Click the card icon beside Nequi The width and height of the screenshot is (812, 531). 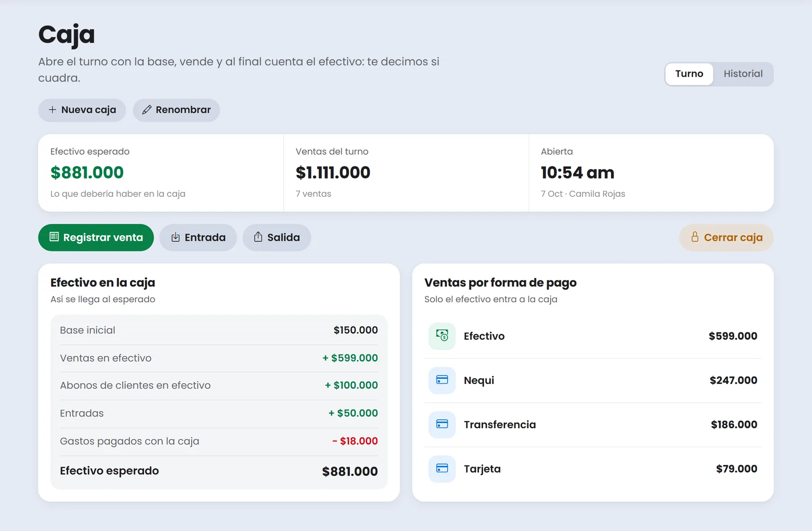pos(442,380)
